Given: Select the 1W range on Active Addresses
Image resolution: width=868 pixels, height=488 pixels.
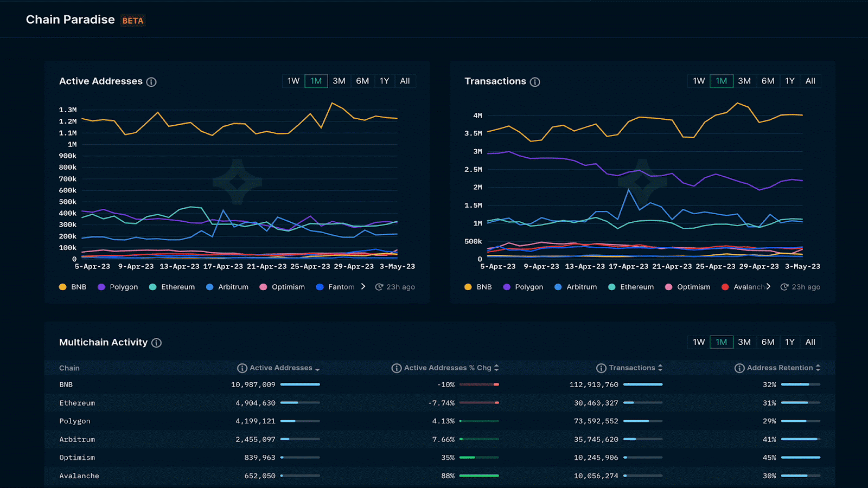Looking at the screenshot, I should (x=293, y=81).
